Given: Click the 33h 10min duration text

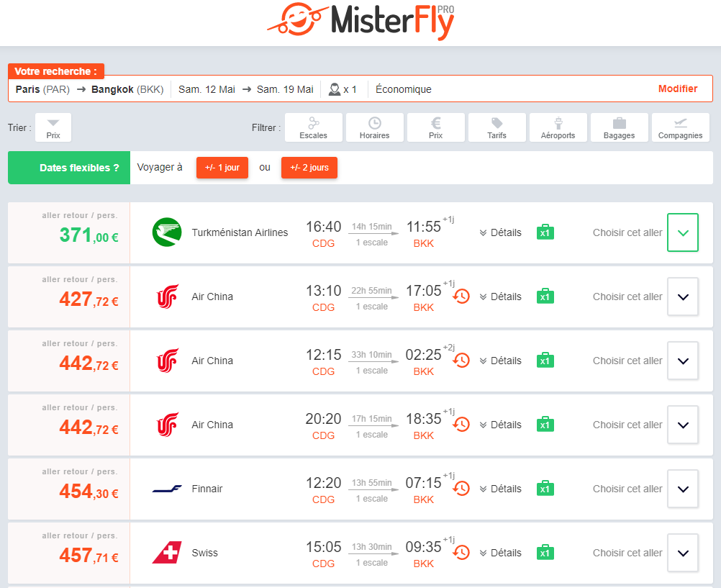Looking at the screenshot, I should 371,354.
